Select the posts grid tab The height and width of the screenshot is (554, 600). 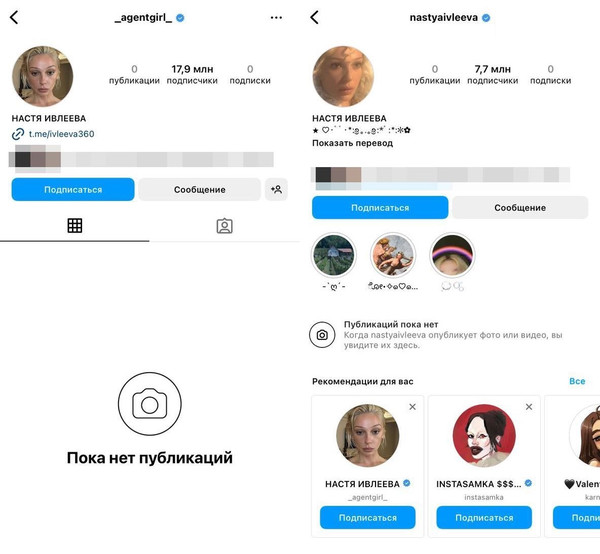(x=75, y=226)
